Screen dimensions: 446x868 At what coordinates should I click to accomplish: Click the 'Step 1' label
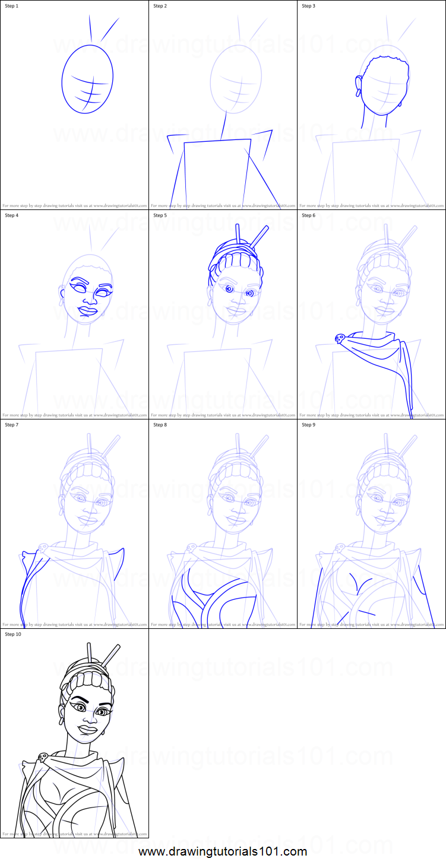point(12,6)
